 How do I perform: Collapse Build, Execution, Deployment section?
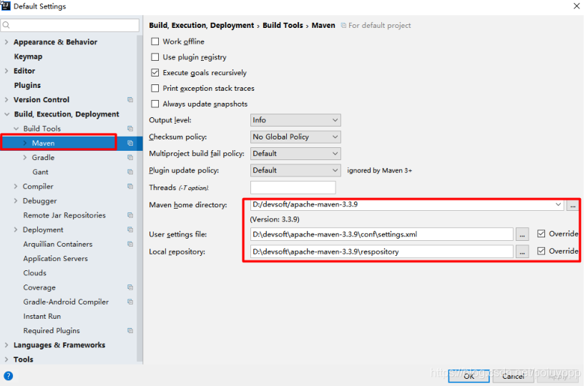[x=6, y=114]
